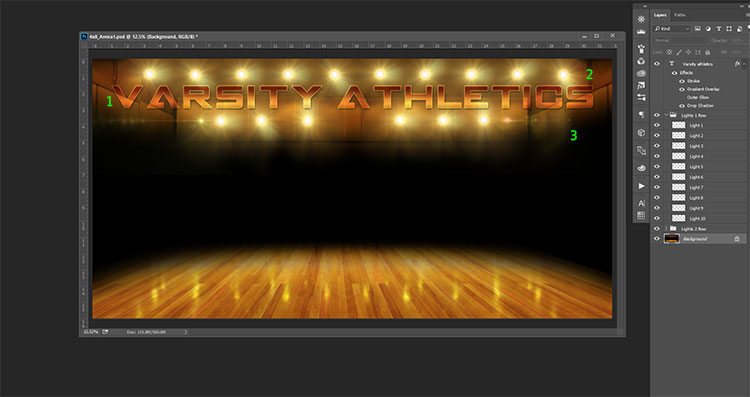Open the status bar info arrow
750x397 pixels.
pos(186,332)
